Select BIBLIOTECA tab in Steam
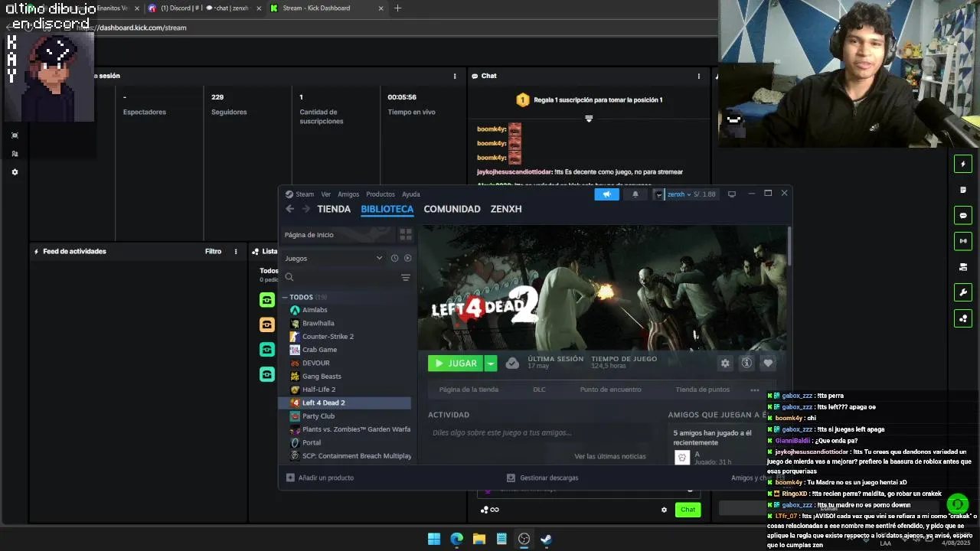980x551 pixels. (x=387, y=209)
